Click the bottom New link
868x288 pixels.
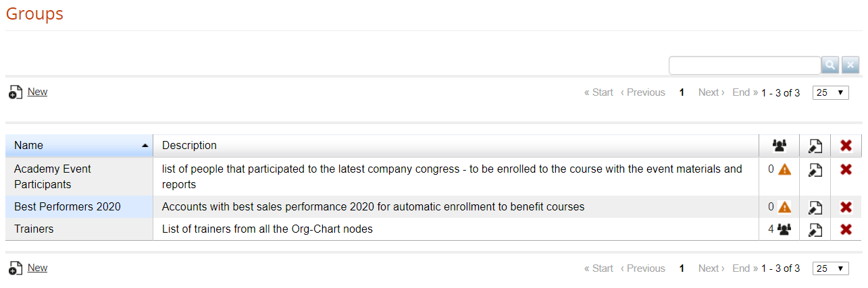[37, 268]
